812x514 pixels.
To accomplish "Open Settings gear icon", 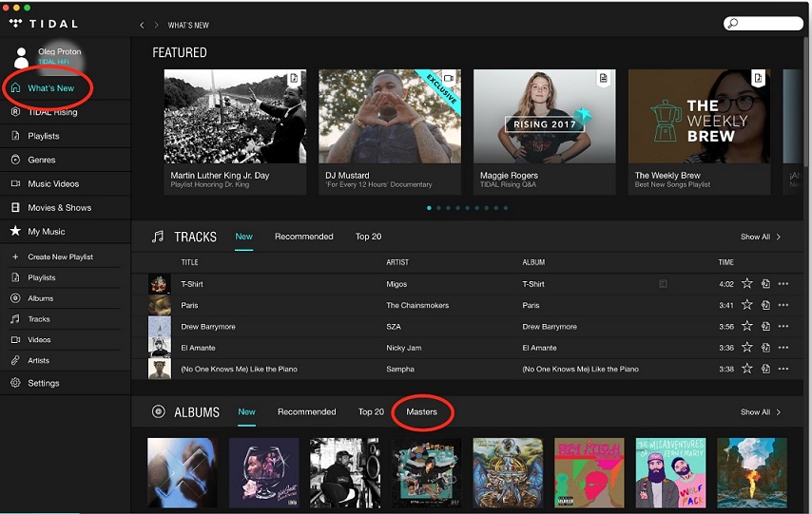I will pos(15,383).
